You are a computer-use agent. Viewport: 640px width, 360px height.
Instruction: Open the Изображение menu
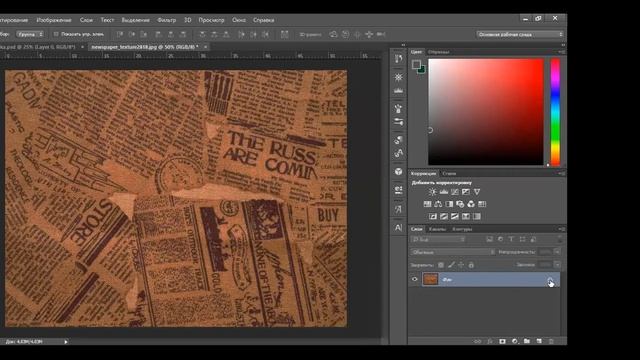[x=54, y=20]
